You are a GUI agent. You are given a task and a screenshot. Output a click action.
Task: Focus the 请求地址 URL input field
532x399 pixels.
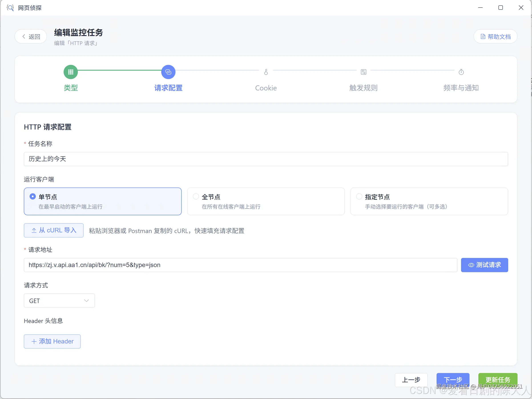240,265
